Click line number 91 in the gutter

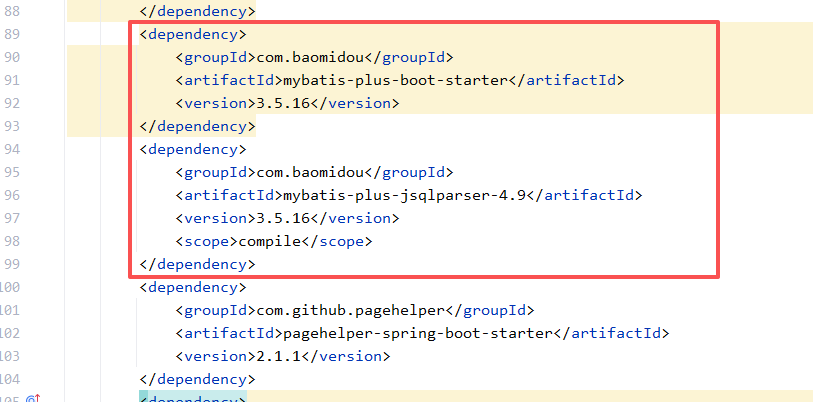pyautogui.click(x=11, y=80)
